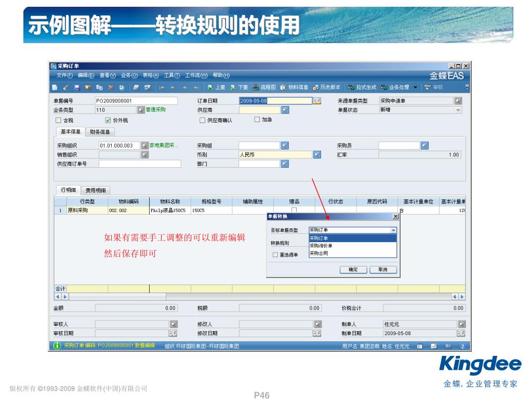532x399 pixels.
Task: Click the 业务处理 business processing toolbar item
Action: [x=395, y=87]
